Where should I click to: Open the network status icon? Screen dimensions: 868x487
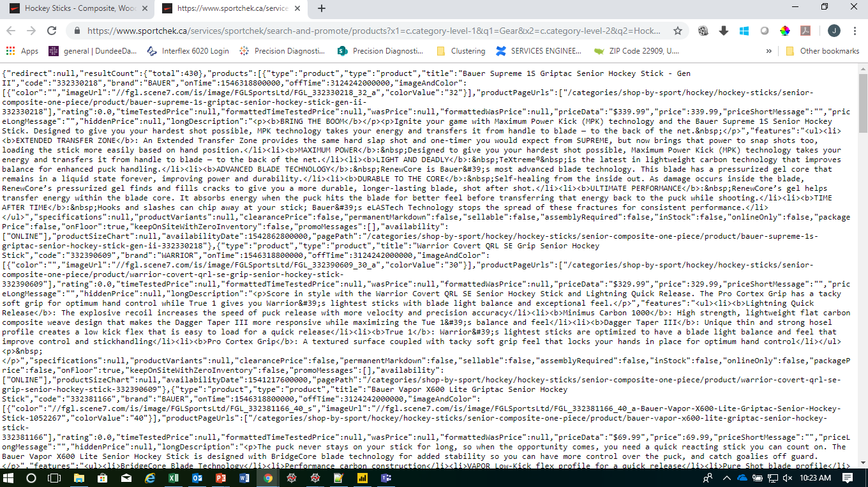coord(772,477)
